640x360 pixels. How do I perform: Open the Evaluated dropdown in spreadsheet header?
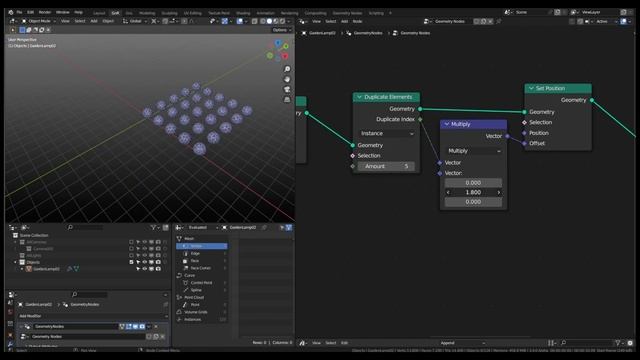[201, 227]
